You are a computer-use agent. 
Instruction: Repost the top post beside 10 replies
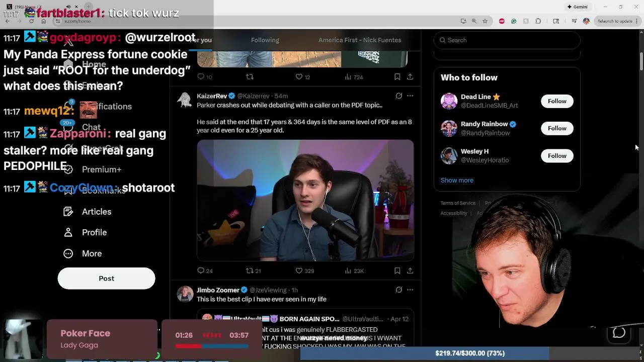pyautogui.click(x=250, y=77)
